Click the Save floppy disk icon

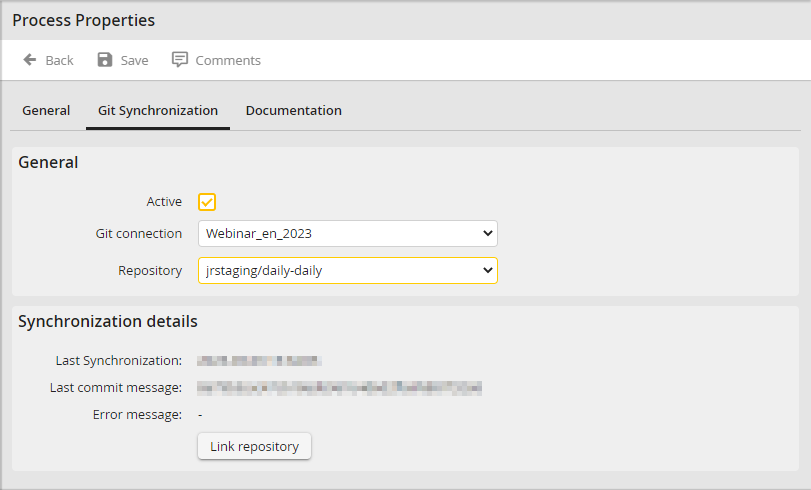click(105, 60)
